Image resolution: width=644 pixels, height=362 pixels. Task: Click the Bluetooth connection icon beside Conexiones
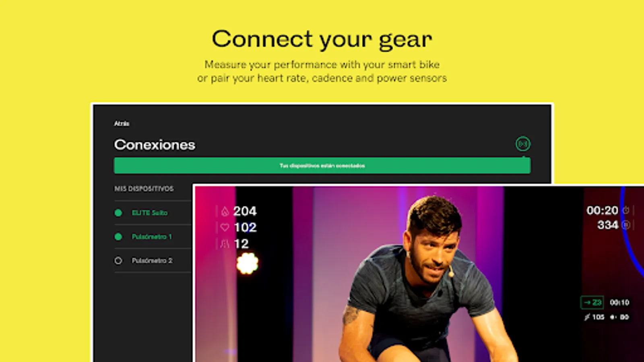click(523, 144)
